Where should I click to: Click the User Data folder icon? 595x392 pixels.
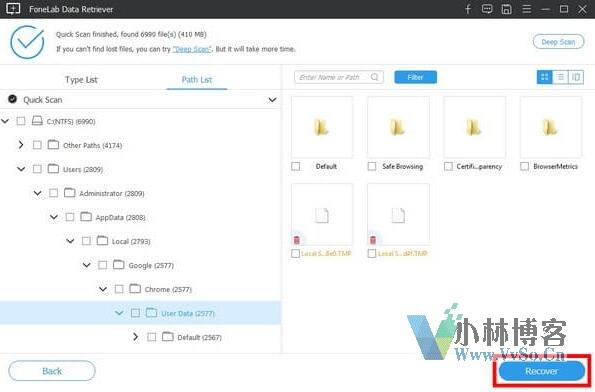(151, 313)
